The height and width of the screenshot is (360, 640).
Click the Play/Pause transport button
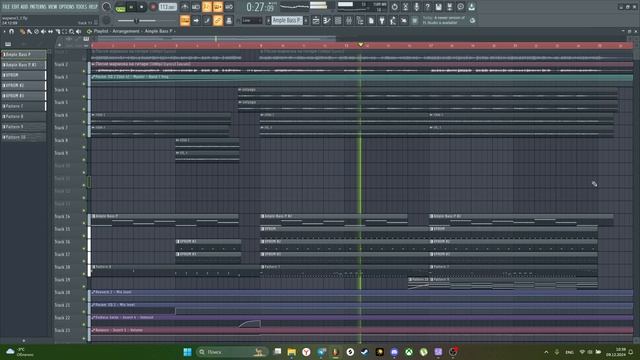(131, 7)
